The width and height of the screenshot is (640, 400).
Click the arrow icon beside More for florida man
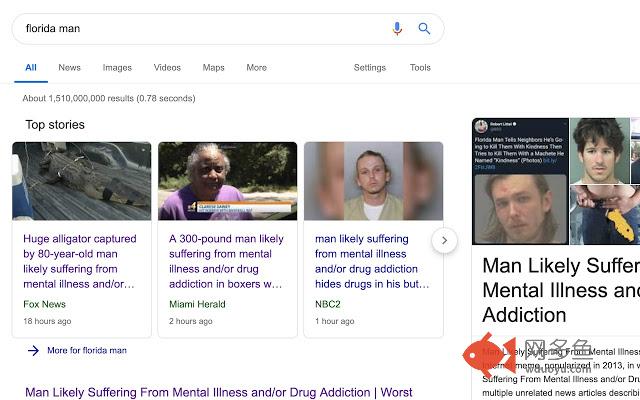click(x=33, y=351)
